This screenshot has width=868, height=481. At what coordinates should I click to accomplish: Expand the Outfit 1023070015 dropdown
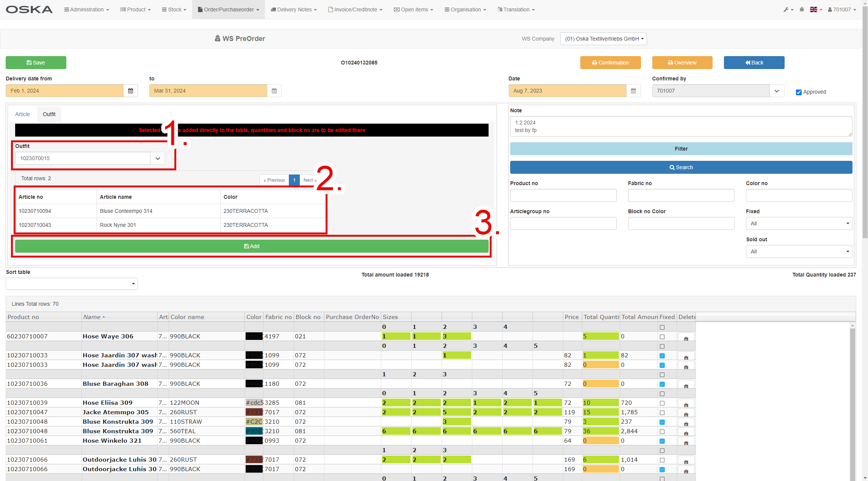pyautogui.click(x=158, y=158)
